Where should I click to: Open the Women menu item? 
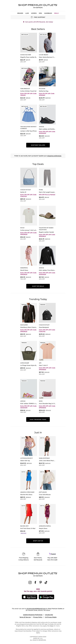34,13
